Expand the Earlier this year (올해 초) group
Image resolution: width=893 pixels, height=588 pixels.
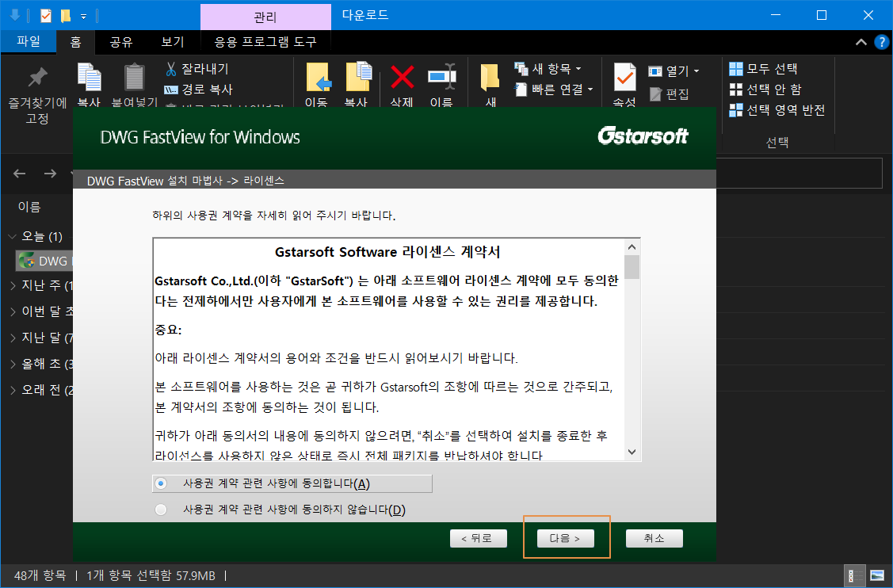13,364
